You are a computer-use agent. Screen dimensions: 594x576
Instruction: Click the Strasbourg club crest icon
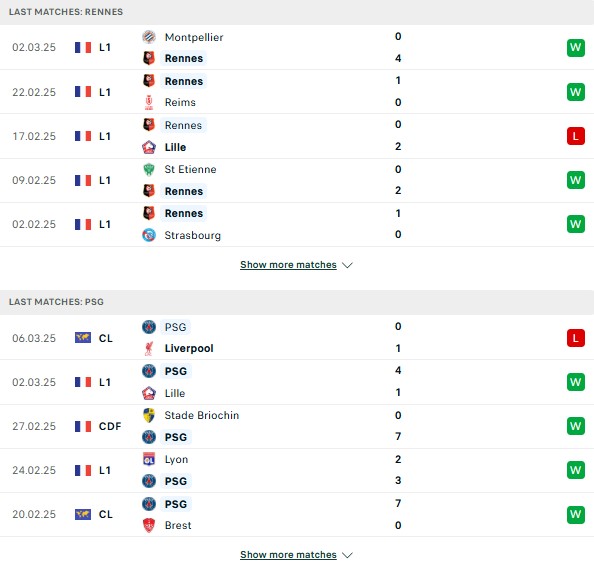(x=149, y=235)
